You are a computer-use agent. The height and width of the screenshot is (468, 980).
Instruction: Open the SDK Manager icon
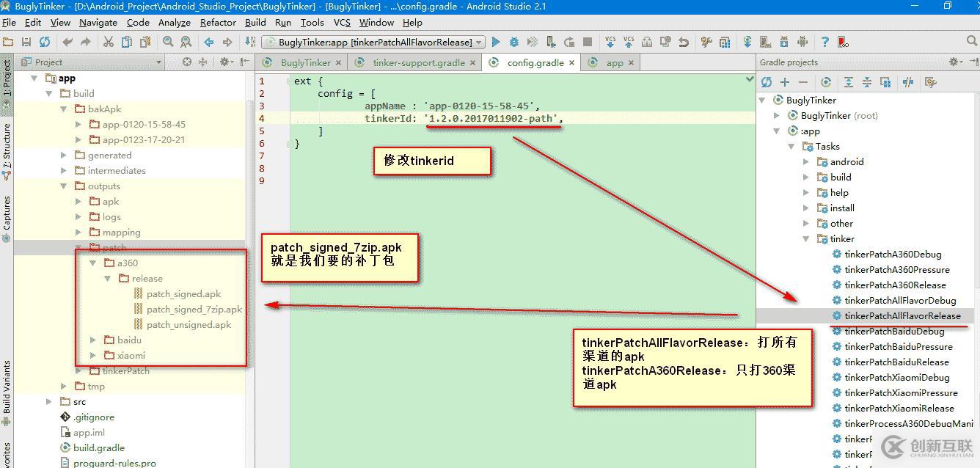click(x=784, y=42)
